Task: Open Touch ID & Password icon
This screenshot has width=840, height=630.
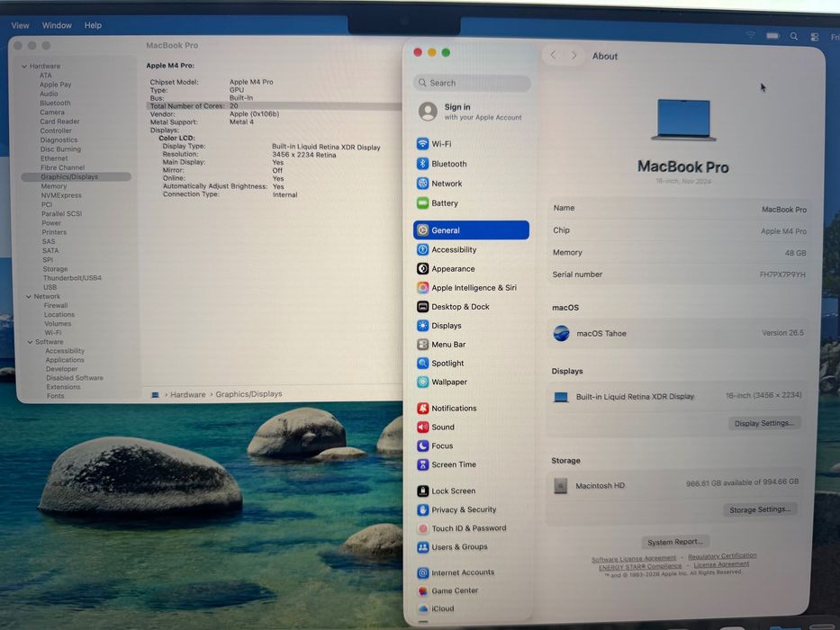Action: [x=422, y=528]
